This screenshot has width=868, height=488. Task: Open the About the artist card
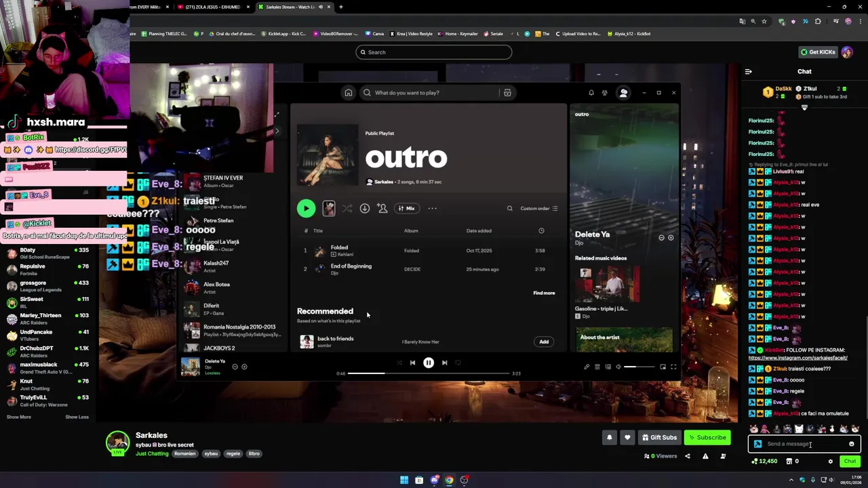624,340
